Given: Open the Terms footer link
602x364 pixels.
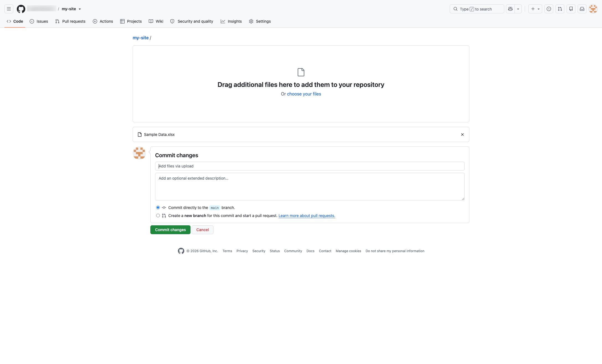Looking at the screenshot, I should click(x=227, y=251).
